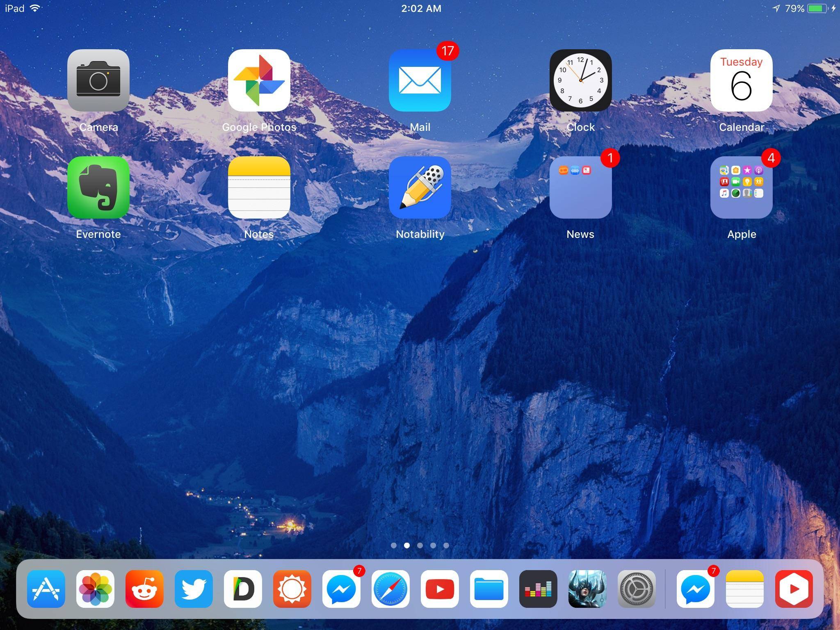840x630 pixels.
Task: Open Messenger right of Settings in the dock
Action: point(696,589)
